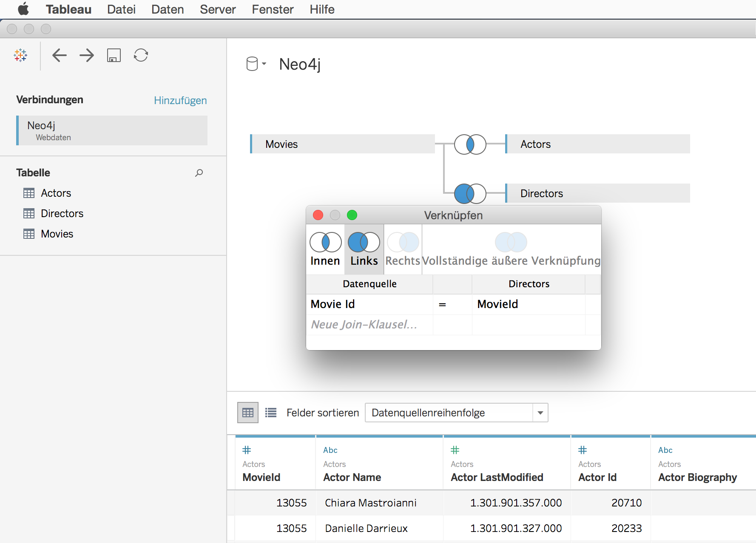Click number type icon above MovieId column
Screen dimensions: 756x543
tap(247, 450)
